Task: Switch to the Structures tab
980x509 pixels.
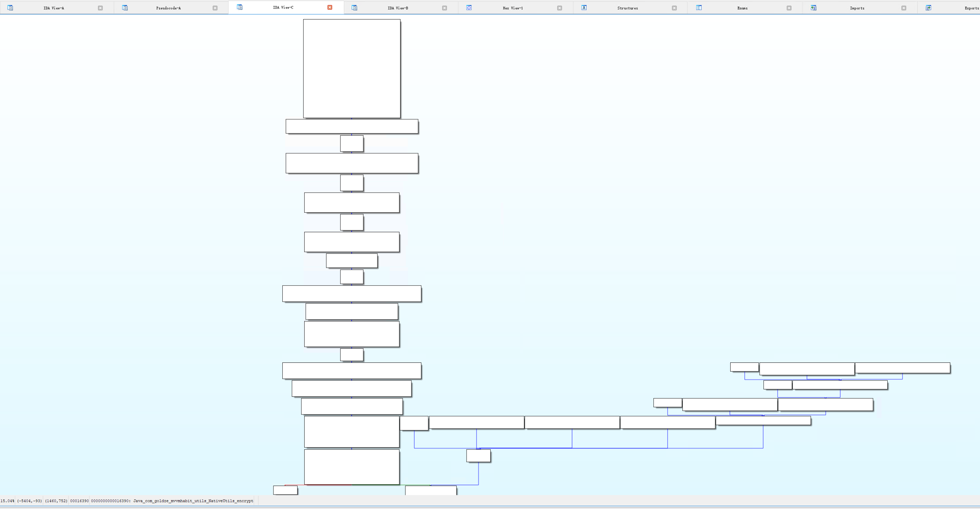Action: point(627,8)
